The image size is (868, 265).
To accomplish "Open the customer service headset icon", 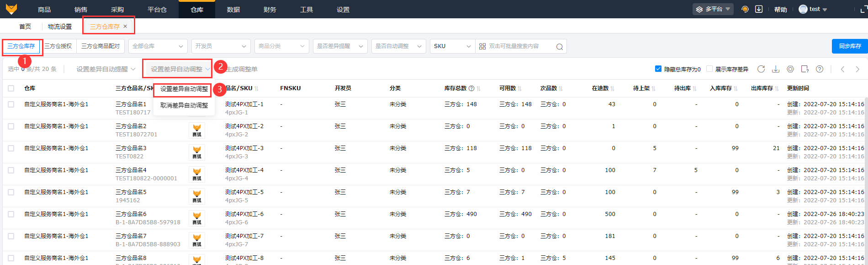I will [x=745, y=9].
